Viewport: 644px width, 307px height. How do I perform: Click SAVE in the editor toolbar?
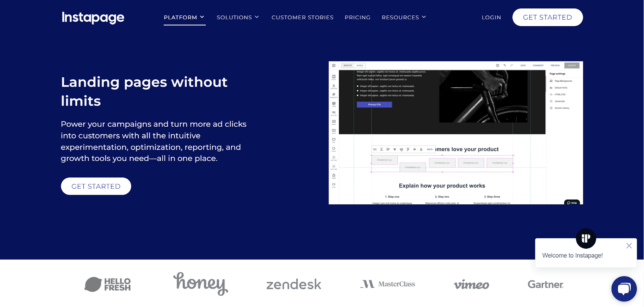click(523, 65)
